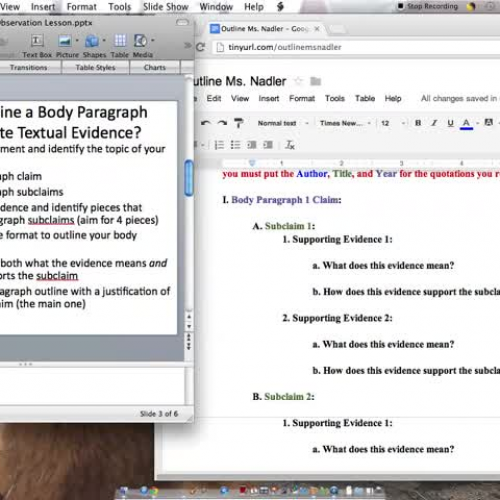The width and height of the screenshot is (500, 500).
Task: Redo change in Google Docs
Action: (222, 123)
